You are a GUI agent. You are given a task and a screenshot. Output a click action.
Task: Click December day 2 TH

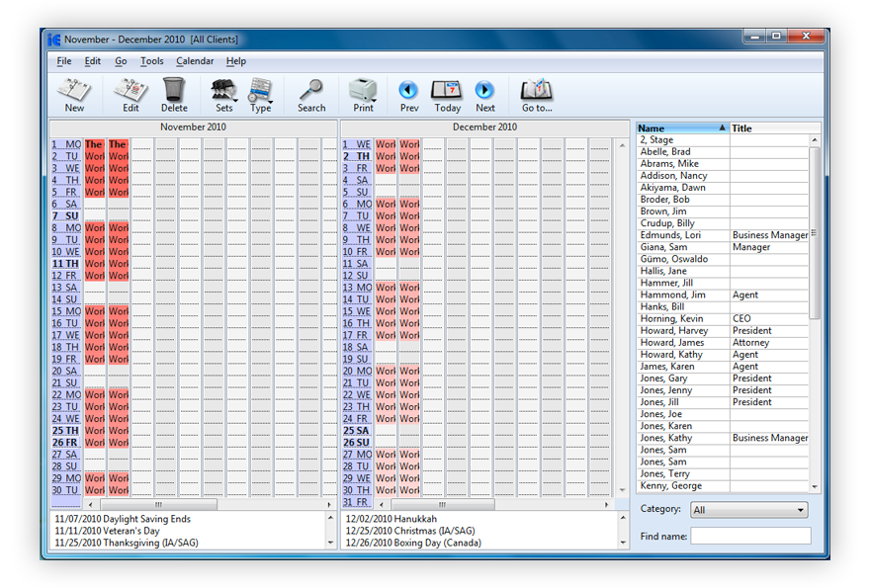356,156
